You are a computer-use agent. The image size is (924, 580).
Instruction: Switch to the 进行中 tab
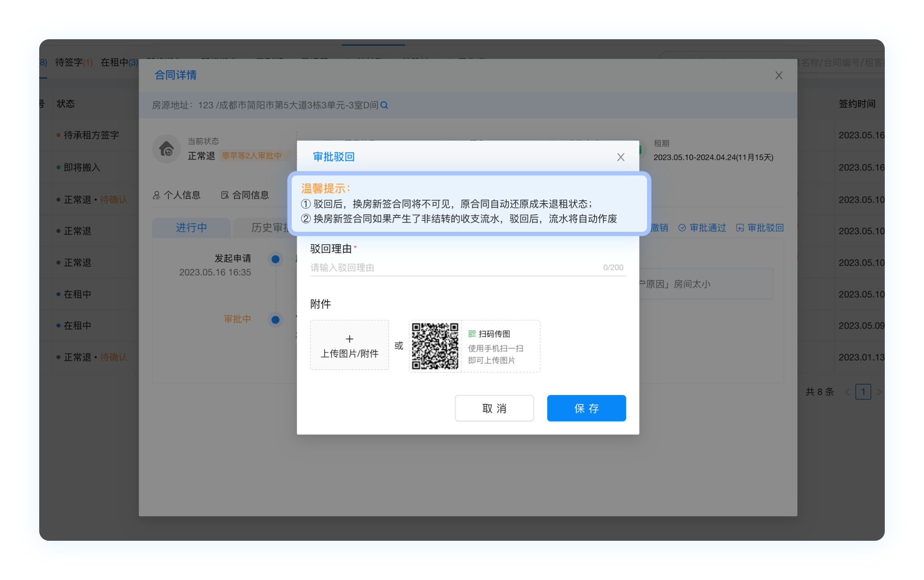pyautogui.click(x=191, y=228)
